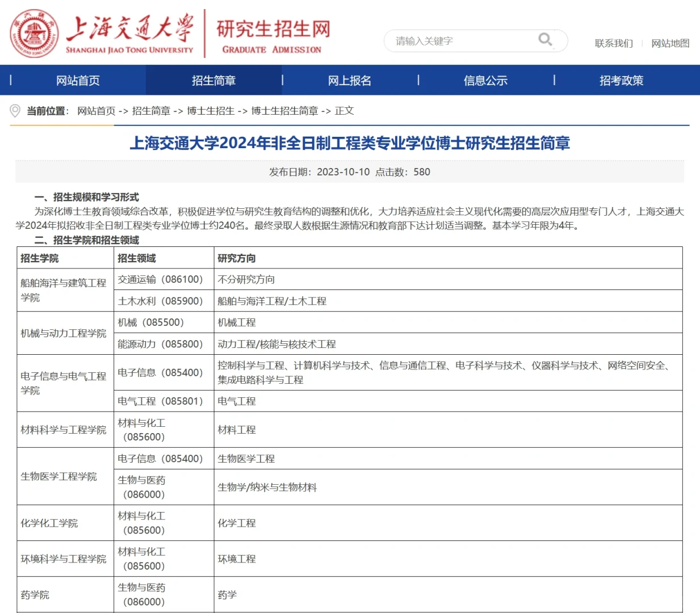Screen dimensions: 700x613
Task: Click heading 二、招生学院和招生领域
Action: click(x=86, y=240)
